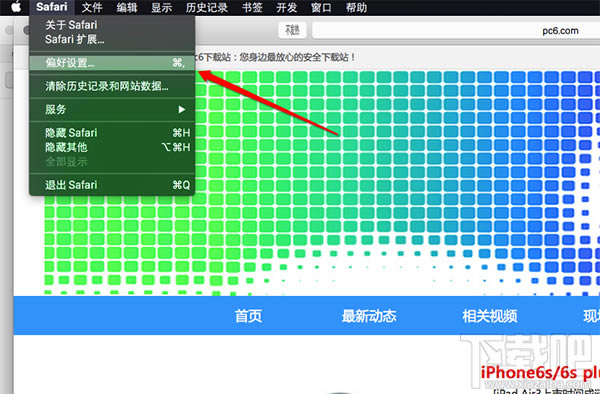This screenshot has width=600, height=394.
Task: Open the 文件 menu in menu bar
Action: [x=92, y=7]
